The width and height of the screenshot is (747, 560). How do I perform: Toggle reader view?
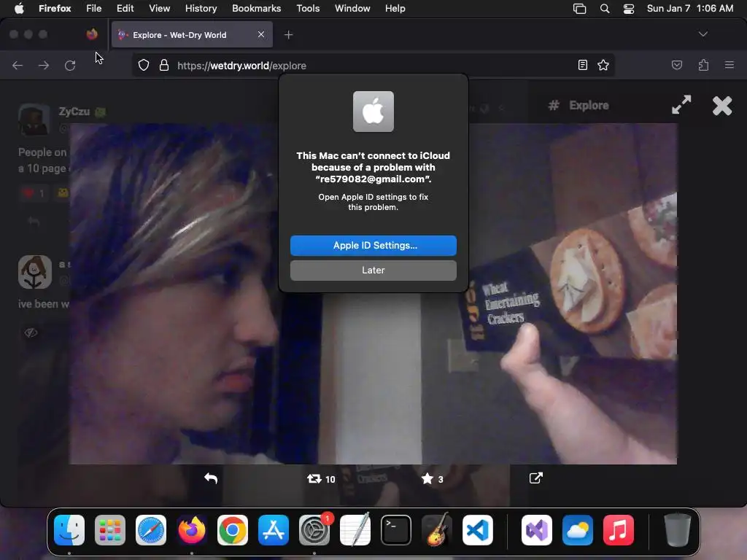(x=582, y=65)
